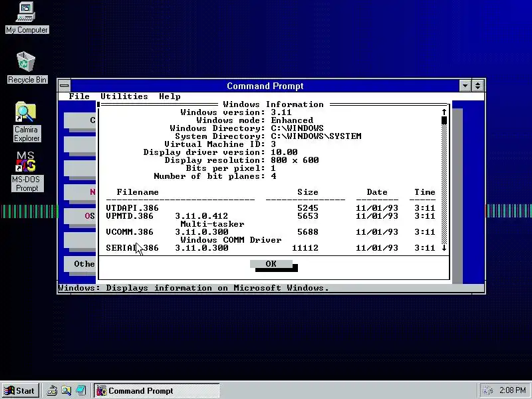Click the Display driver version 10.00 value
The width and height of the screenshot is (532, 399).
point(284,152)
